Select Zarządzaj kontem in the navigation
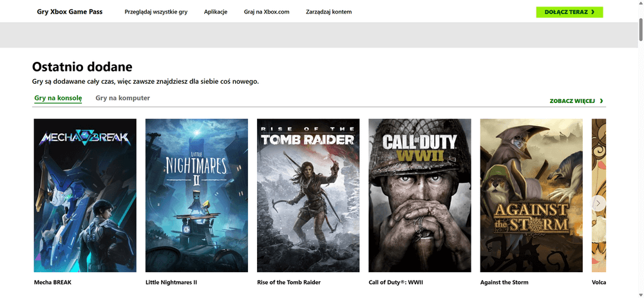This screenshot has width=644, height=298. pyautogui.click(x=328, y=12)
